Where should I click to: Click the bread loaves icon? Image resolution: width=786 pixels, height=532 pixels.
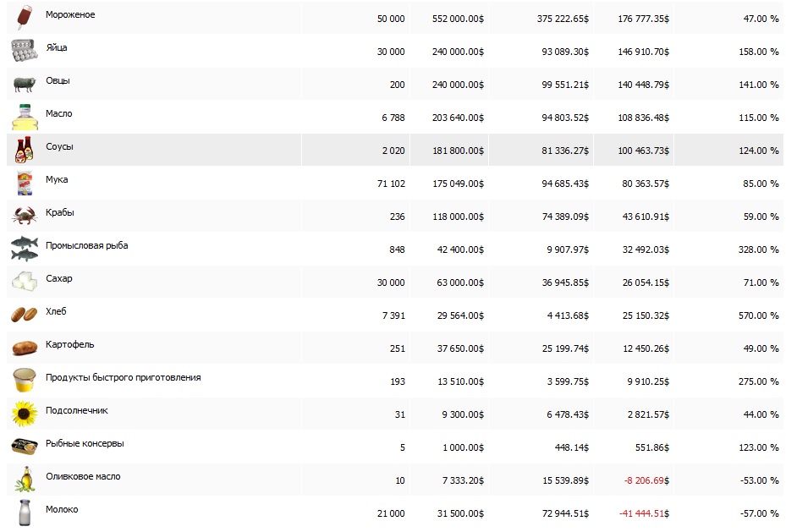coord(25,315)
